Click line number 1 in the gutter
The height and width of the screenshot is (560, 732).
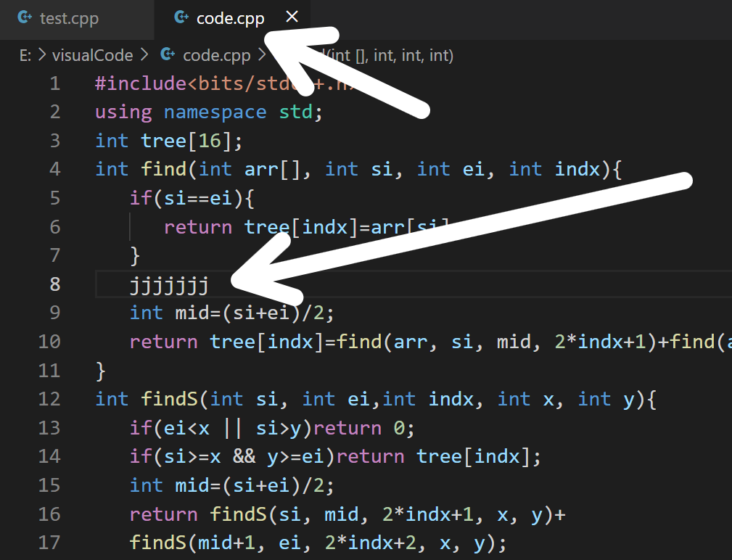[x=55, y=83]
